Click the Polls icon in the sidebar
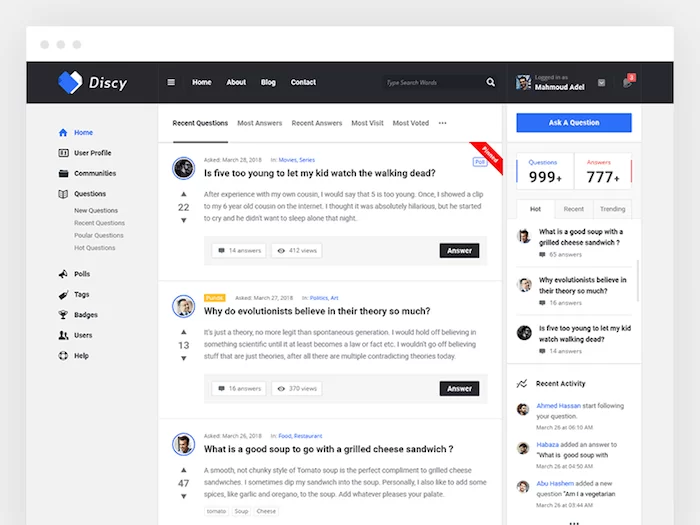 coord(63,274)
